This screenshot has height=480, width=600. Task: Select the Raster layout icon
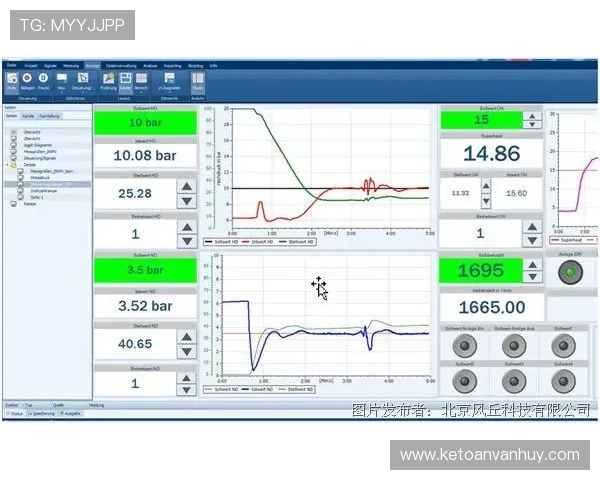(126, 79)
